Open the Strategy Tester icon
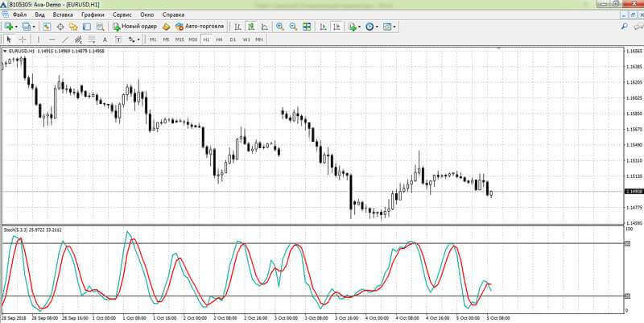The image size is (644, 323). pos(100,27)
